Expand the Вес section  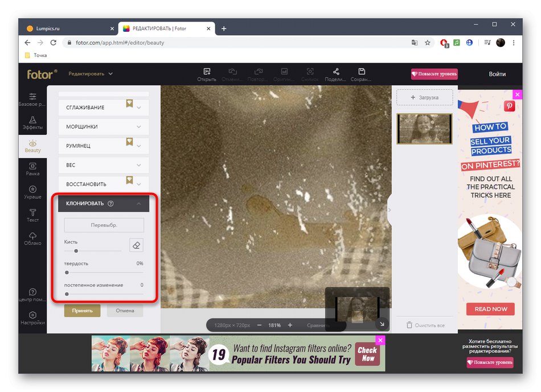[104, 165]
